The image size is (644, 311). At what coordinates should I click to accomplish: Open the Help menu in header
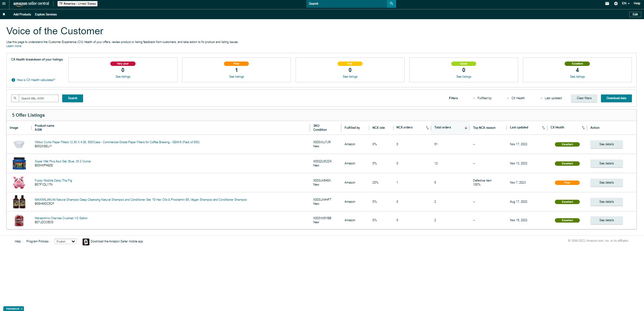click(x=637, y=3)
